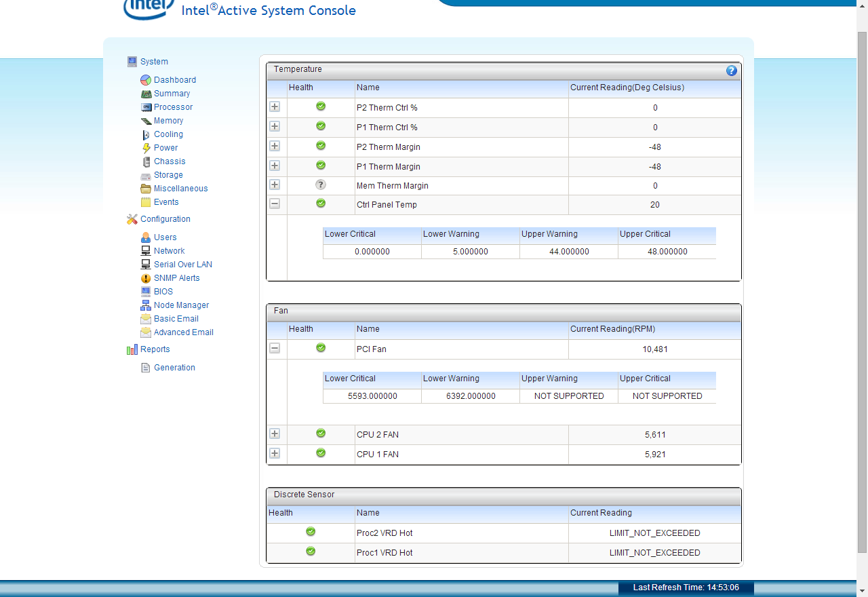Click the Summary motherboard icon
Image resolution: width=868 pixels, height=597 pixels.
(x=146, y=94)
